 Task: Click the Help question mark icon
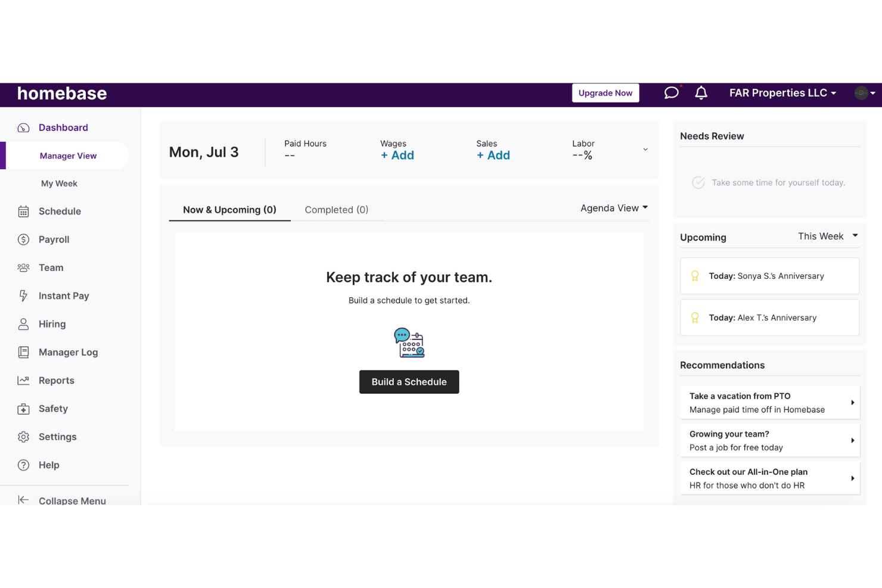(23, 465)
